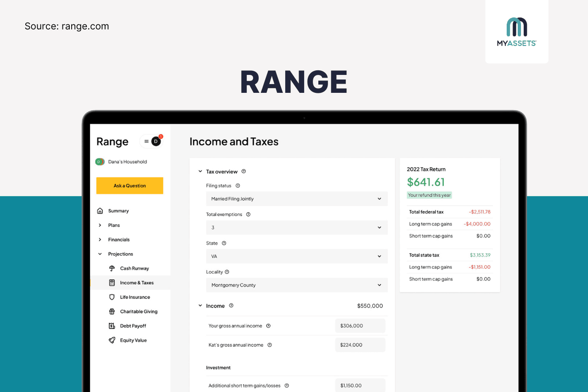Click the umbrella icon beside Cash Runway

click(x=112, y=268)
